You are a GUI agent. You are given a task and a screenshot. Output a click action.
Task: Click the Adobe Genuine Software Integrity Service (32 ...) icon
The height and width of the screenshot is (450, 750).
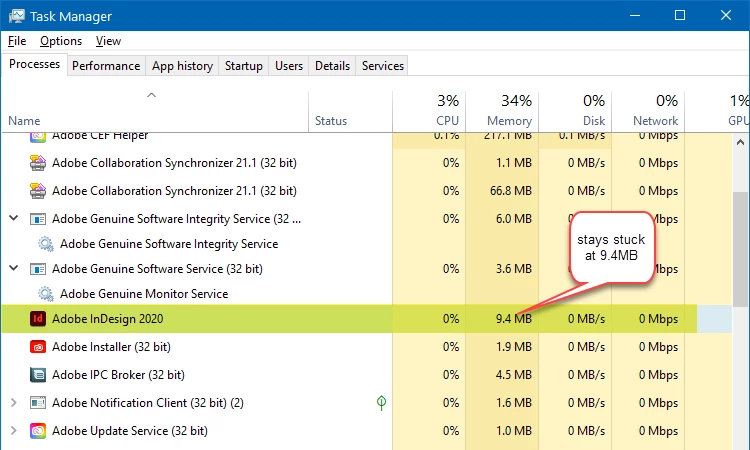coord(38,219)
